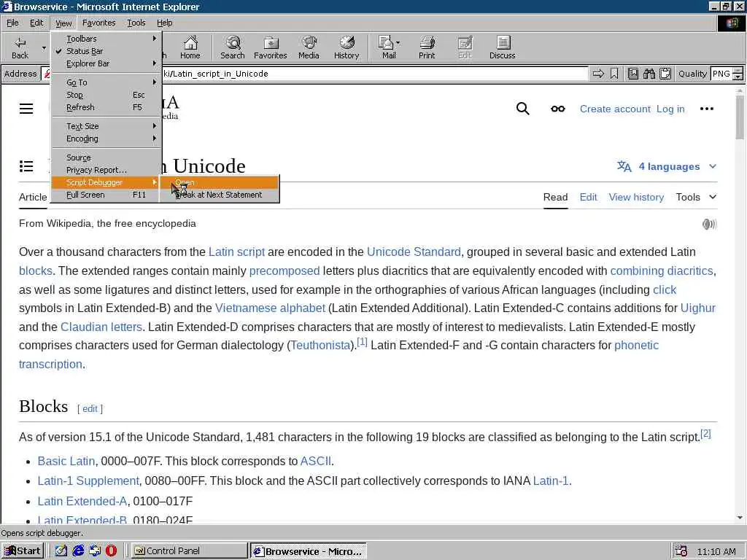This screenshot has width=747, height=560.
Task: Open Favorites panel from toolbar
Action: [x=270, y=47]
